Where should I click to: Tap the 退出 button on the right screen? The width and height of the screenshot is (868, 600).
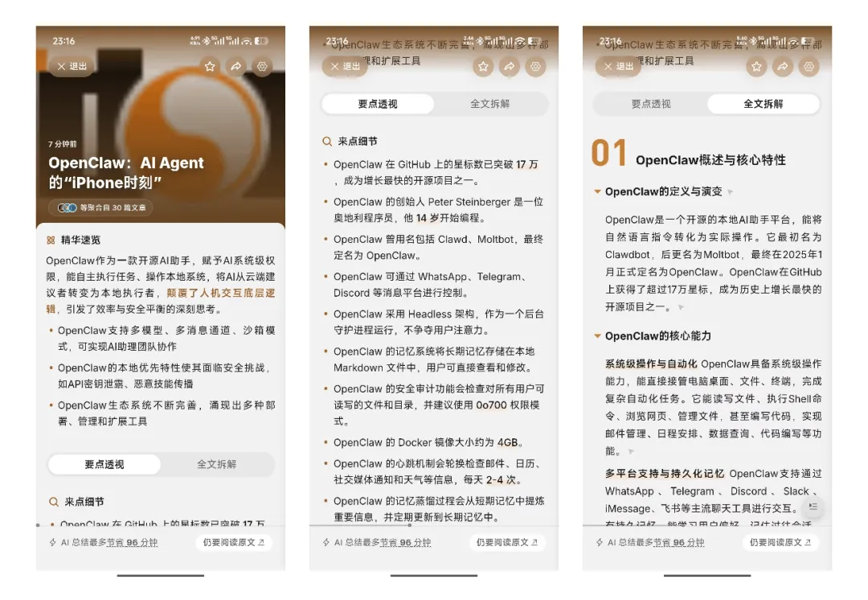pyautogui.click(x=618, y=67)
